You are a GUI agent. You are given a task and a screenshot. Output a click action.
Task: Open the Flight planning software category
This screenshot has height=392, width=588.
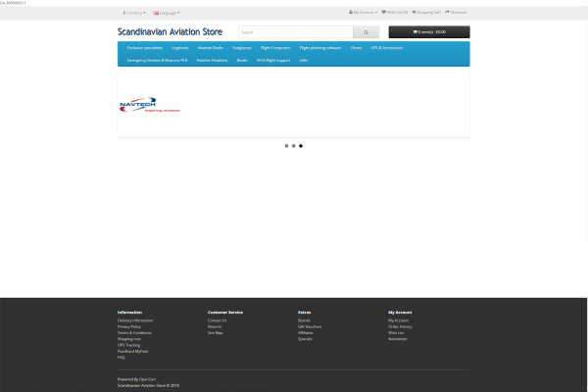[x=320, y=48]
